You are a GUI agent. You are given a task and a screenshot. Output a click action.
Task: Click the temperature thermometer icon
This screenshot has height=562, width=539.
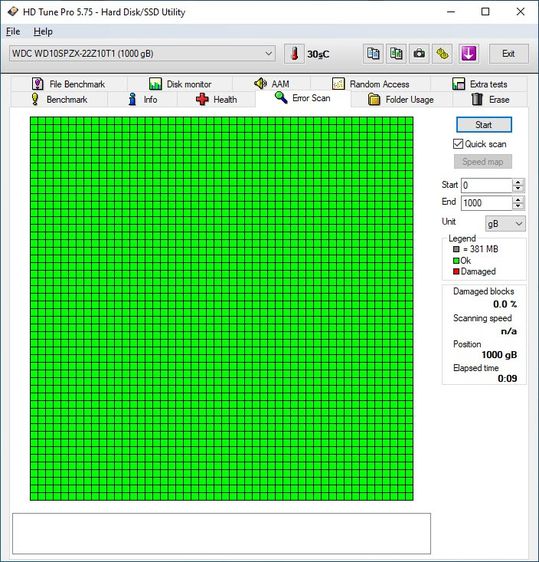click(294, 54)
